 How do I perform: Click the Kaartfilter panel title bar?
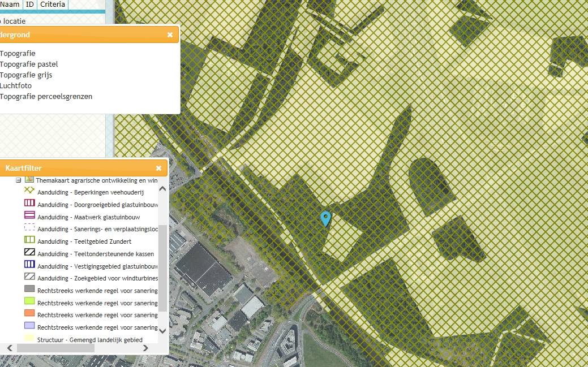click(x=83, y=168)
